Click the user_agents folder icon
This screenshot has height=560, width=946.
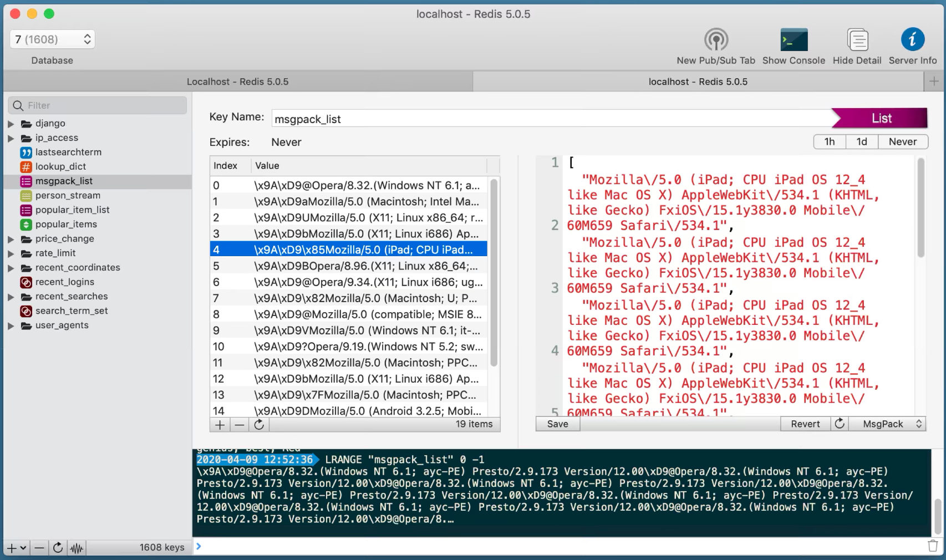tap(26, 325)
